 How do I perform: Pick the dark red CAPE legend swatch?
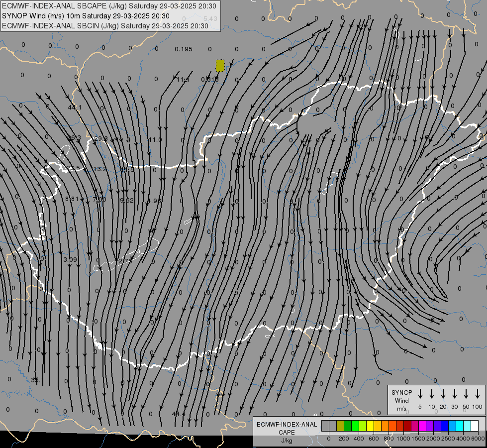407,426
